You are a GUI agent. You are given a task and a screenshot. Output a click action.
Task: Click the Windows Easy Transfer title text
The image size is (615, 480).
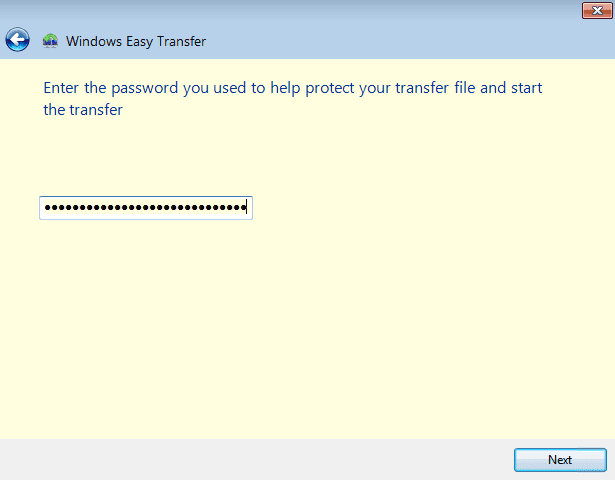click(136, 41)
